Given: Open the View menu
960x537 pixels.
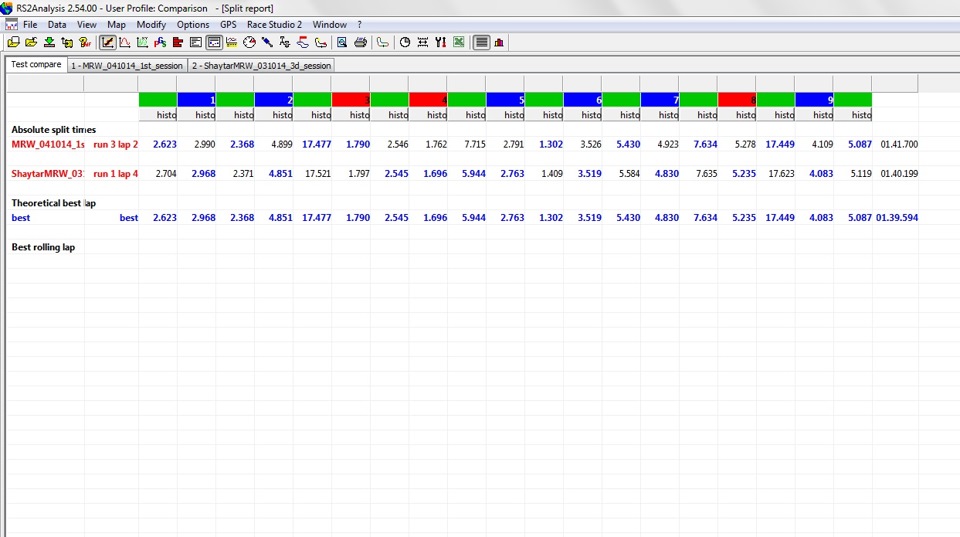Looking at the screenshot, I should 86,24.
